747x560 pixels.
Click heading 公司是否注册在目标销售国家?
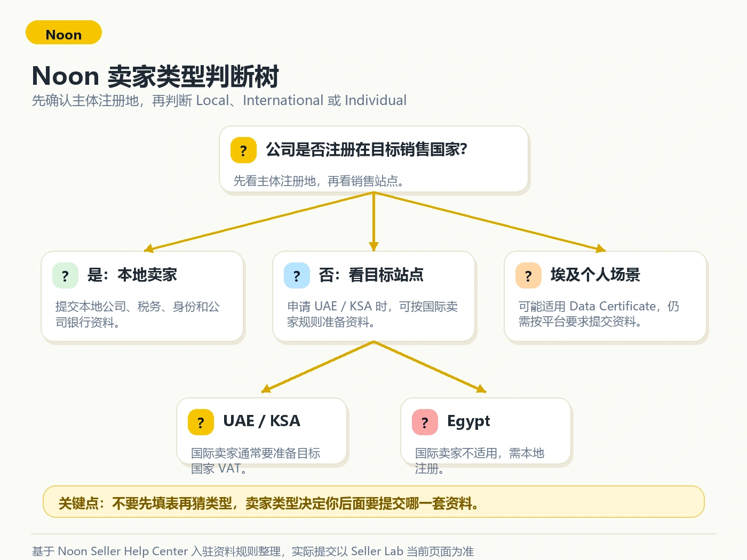(367, 149)
